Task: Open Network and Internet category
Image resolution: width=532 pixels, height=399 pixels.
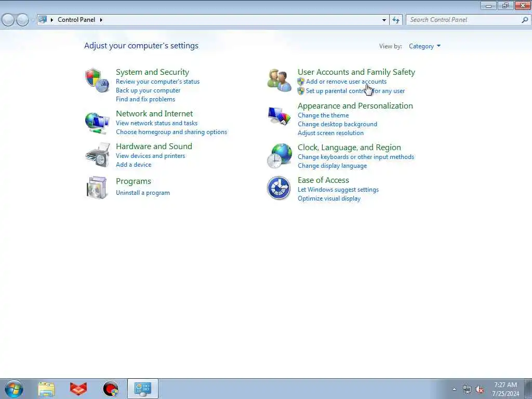Action: (x=154, y=113)
